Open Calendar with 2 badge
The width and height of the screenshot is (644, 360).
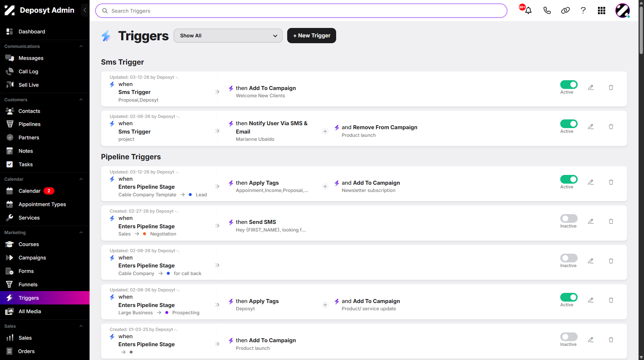(45, 191)
